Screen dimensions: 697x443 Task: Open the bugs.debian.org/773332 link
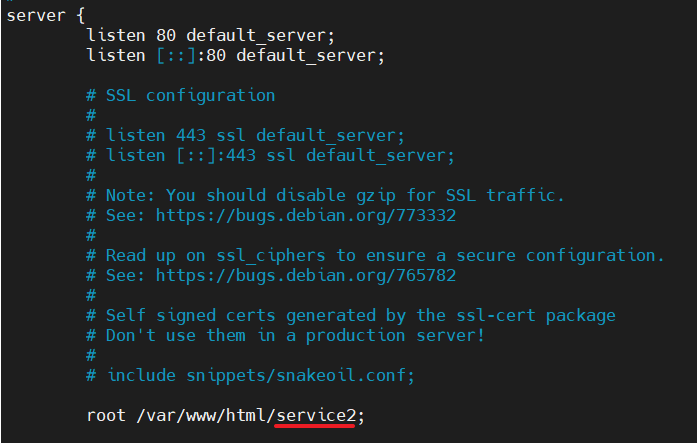(306, 216)
